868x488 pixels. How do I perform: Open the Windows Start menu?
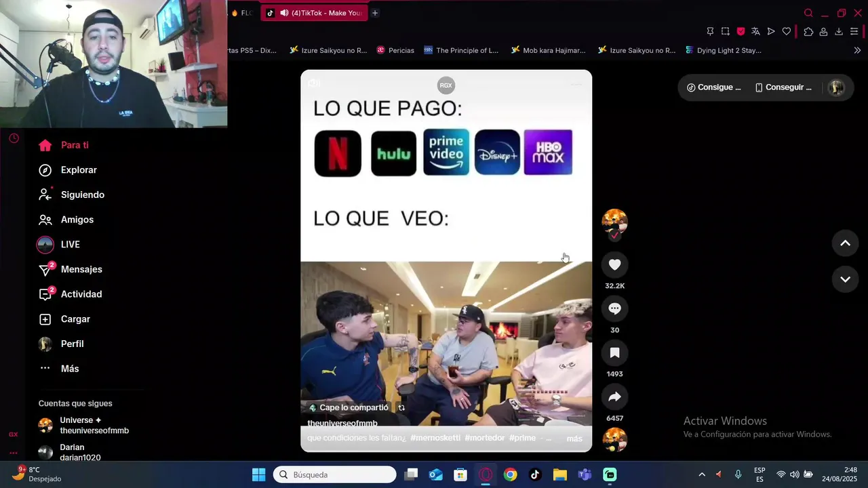point(259,475)
